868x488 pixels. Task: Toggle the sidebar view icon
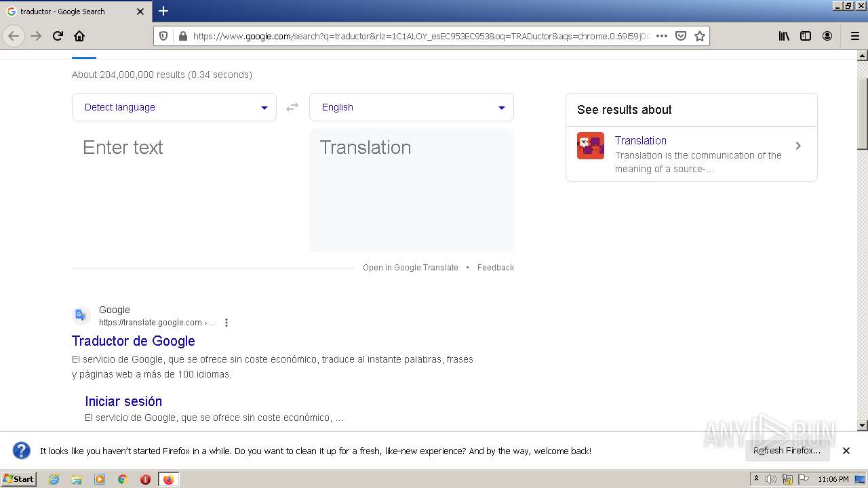pyautogui.click(x=806, y=36)
